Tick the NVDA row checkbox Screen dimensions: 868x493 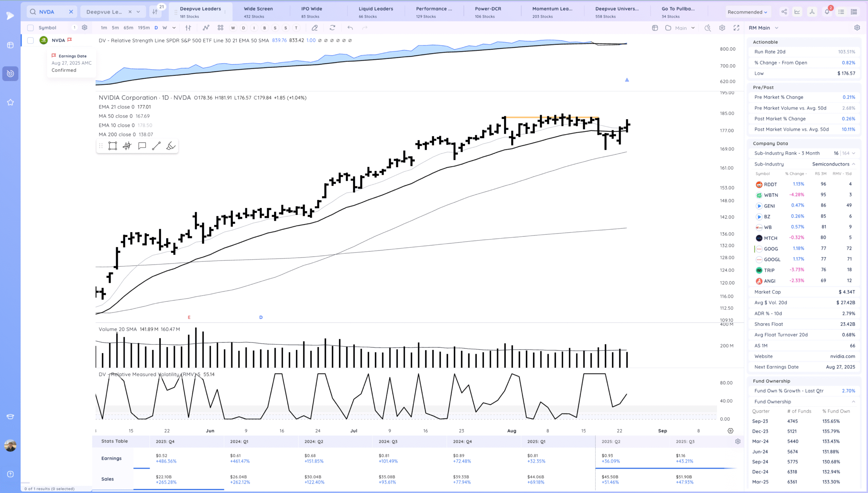(31, 40)
